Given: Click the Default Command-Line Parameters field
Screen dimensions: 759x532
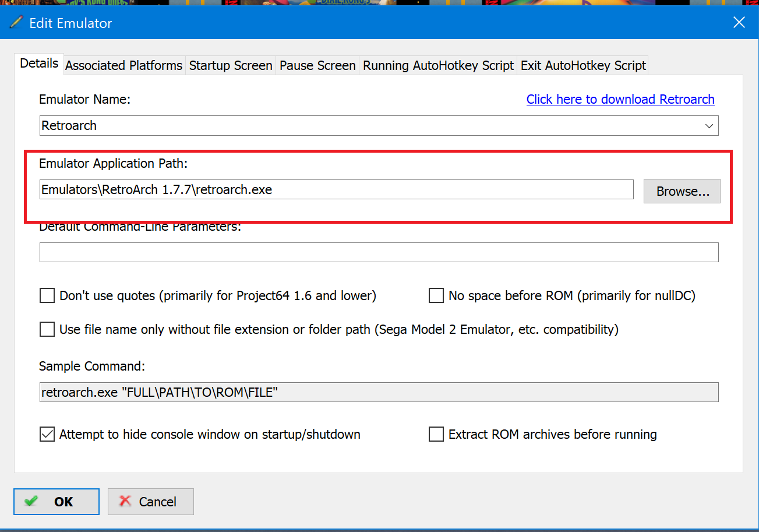Looking at the screenshot, I should point(379,252).
